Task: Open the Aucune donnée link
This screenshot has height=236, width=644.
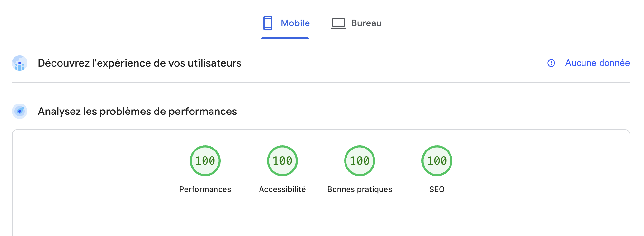Action: click(597, 63)
